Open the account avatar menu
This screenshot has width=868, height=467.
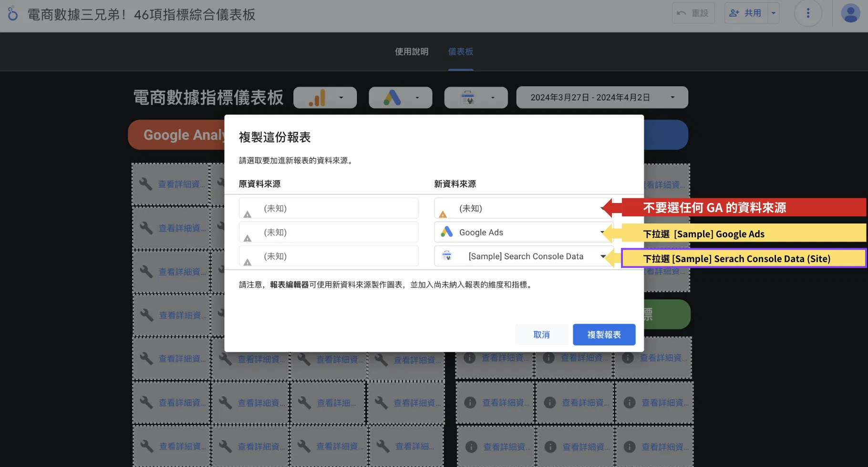click(x=850, y=13)
